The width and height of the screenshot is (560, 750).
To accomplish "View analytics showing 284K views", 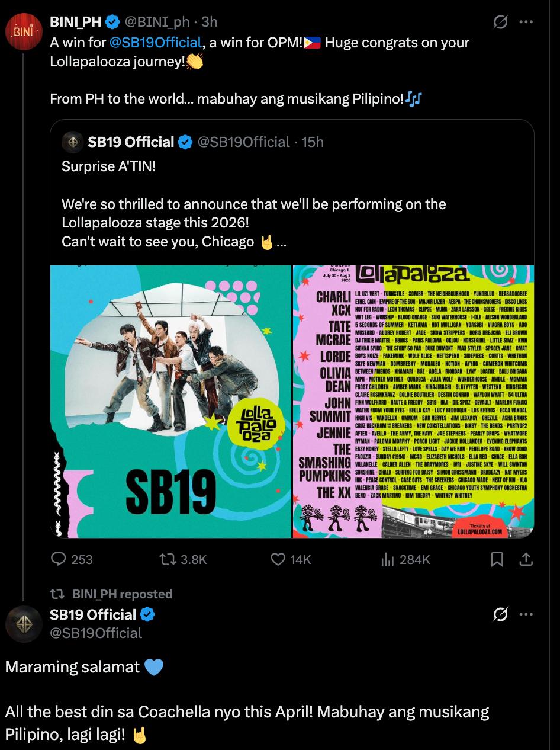I will (388, 559).
